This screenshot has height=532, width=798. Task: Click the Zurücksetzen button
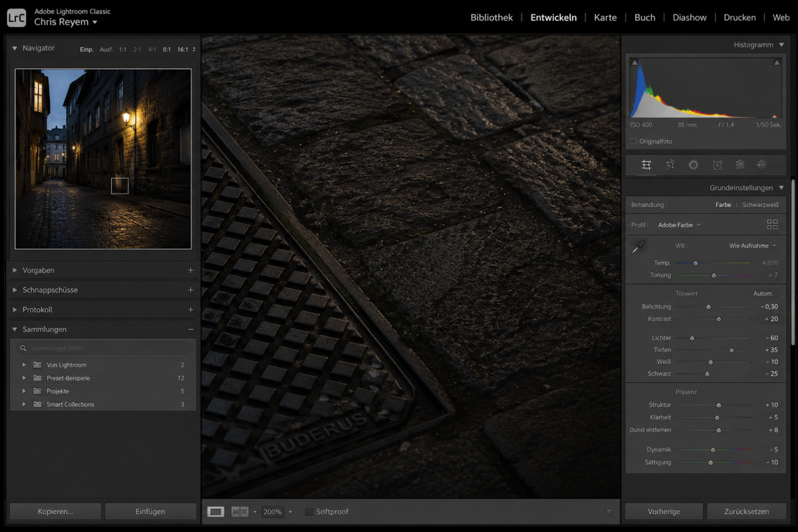coord(747,511)
